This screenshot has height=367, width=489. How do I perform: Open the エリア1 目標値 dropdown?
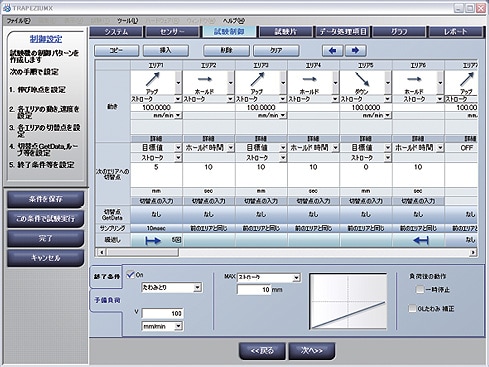[178, 147]
